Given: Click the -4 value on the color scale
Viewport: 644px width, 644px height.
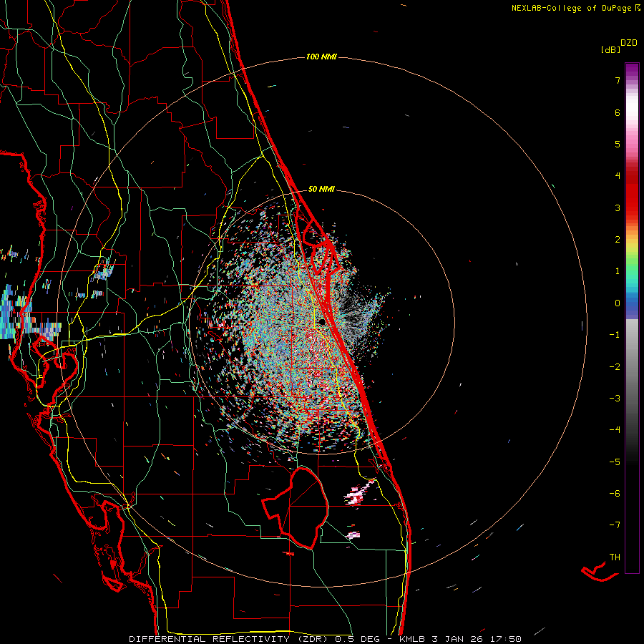Looking at the screenshot, I should (x=615, y=430).
